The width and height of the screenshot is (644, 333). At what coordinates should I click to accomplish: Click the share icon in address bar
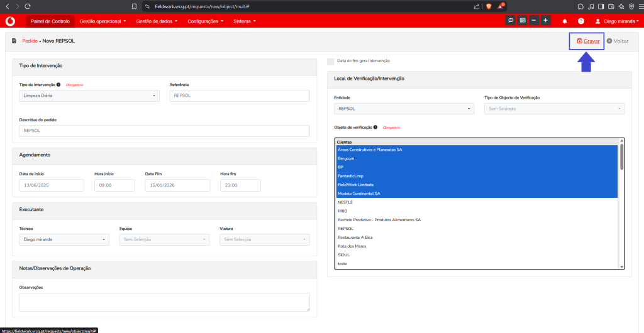477,6
